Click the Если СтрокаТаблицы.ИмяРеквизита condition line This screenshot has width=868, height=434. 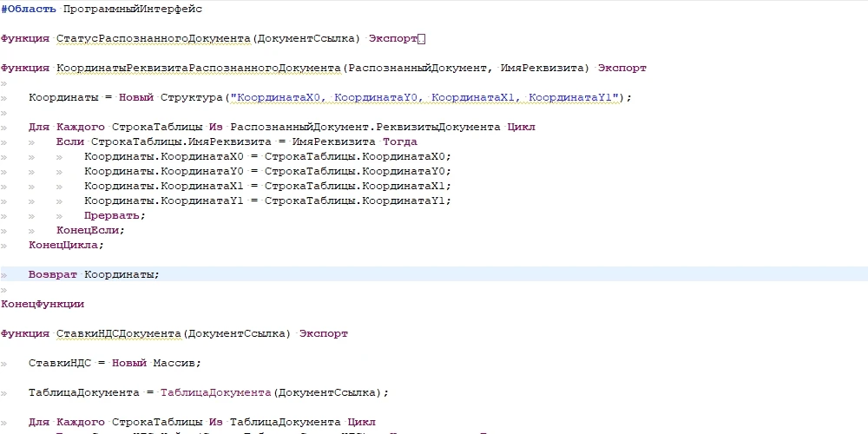[236, 141]
